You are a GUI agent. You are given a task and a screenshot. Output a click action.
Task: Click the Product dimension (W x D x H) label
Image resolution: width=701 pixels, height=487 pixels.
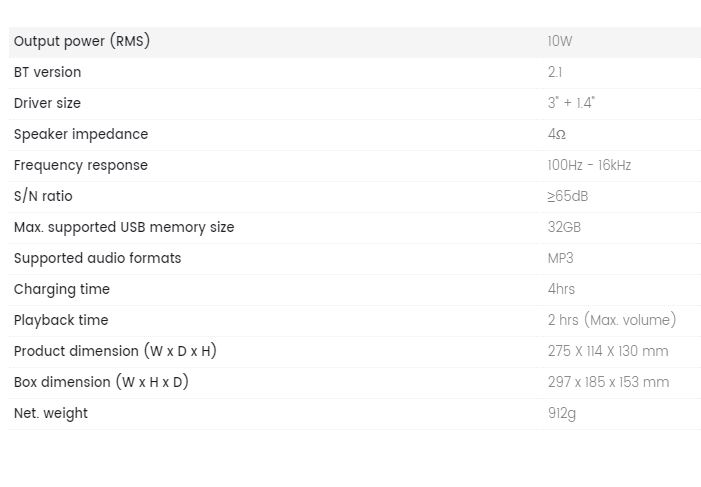tap(115, 351)
